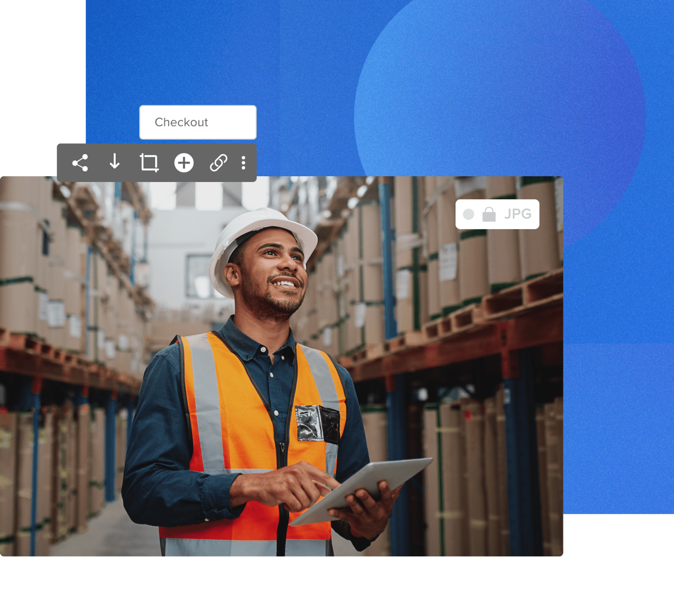Click the Checkout text label
674x616 pixels.
[181, 122]
